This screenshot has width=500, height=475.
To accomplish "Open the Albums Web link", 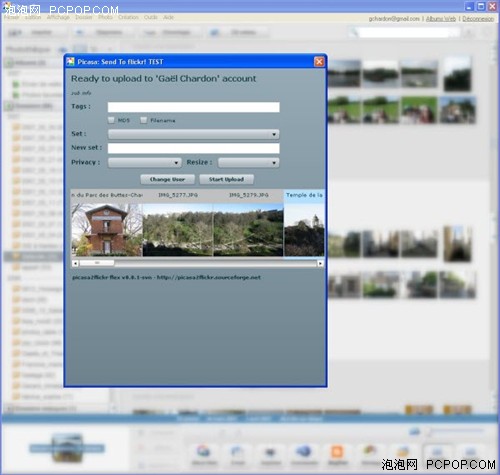I will [441, 19].
